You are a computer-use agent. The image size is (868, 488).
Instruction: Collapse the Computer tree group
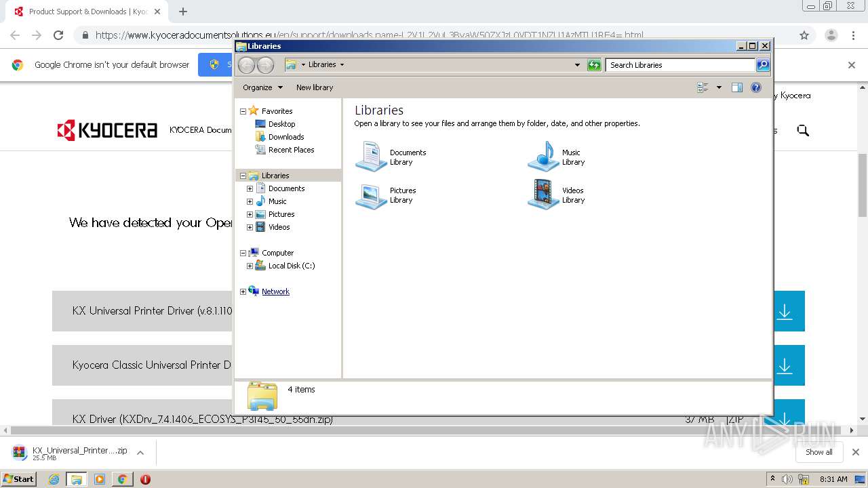[243, 253]
